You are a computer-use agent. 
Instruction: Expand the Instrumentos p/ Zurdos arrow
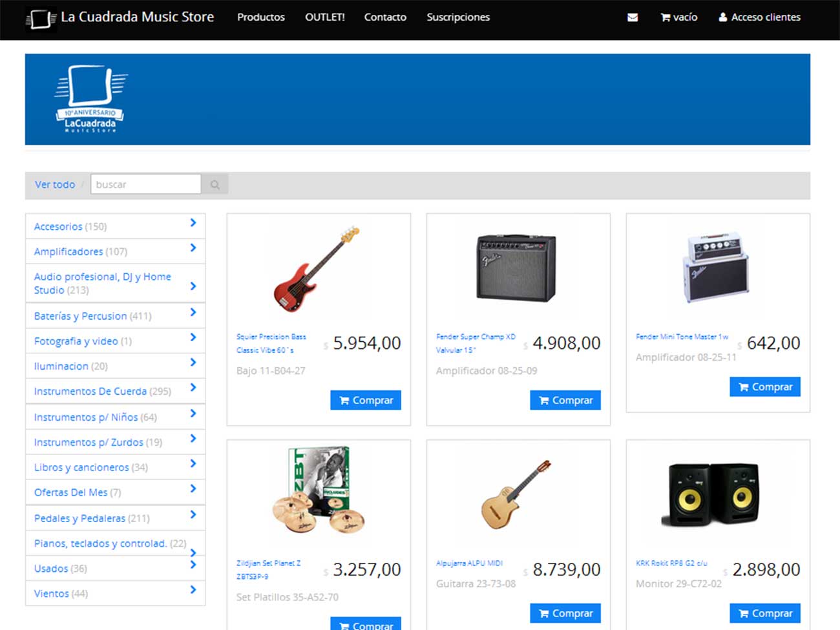point(193,439)
